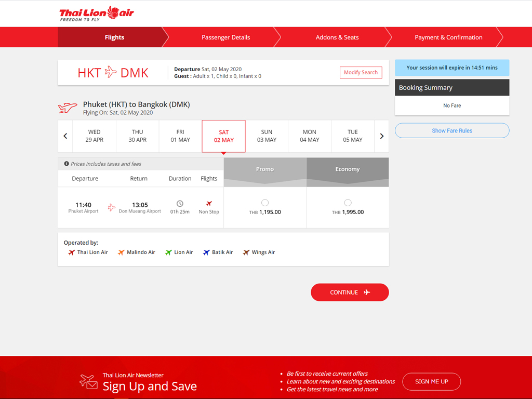Viewport: 532px width, 399px height.
Task: Choose FRI 01 MAY date tab
Action: tap(180, 136)
